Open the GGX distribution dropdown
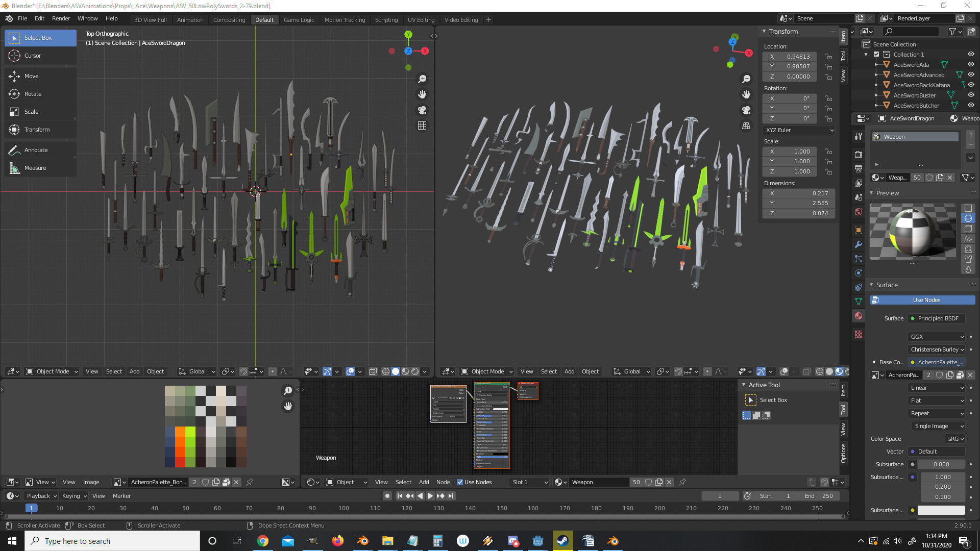Image resolution: width=980 pixels, height=551 pixels. tap(937, 337)
